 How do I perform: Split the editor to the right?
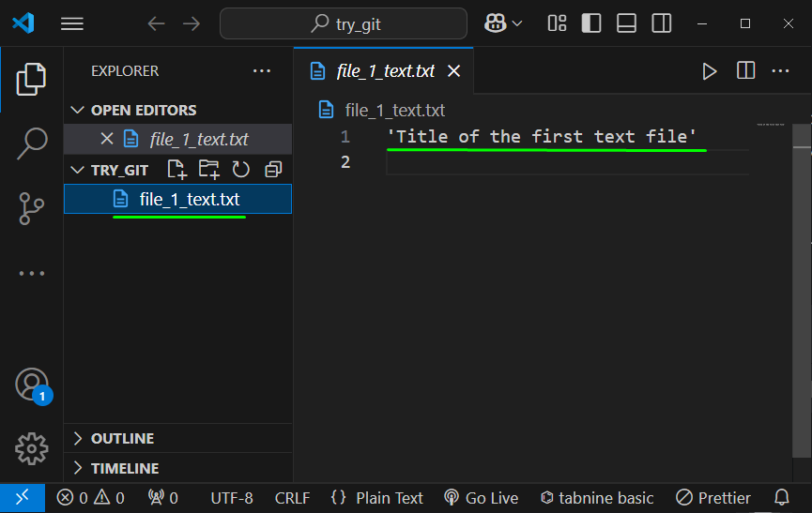746,71
